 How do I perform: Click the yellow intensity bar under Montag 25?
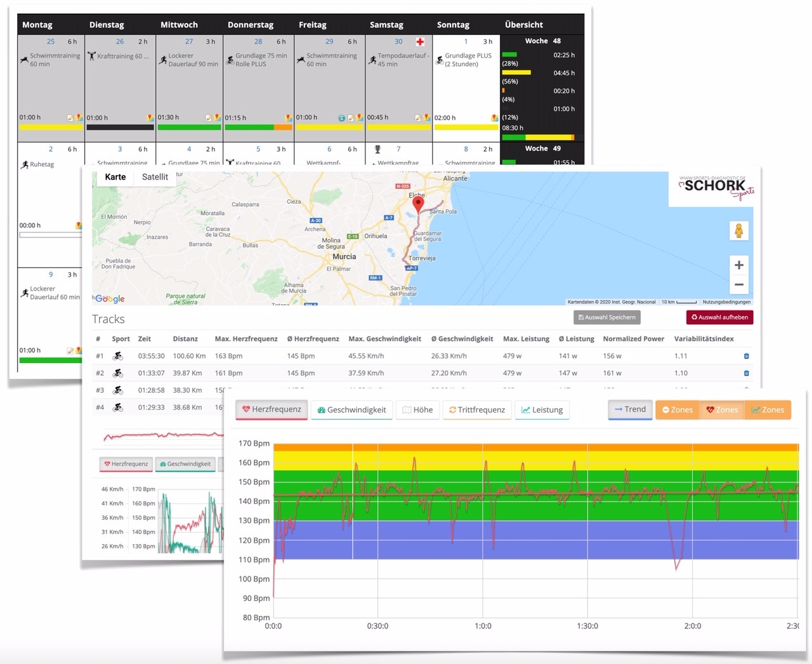tap(51, 128)
